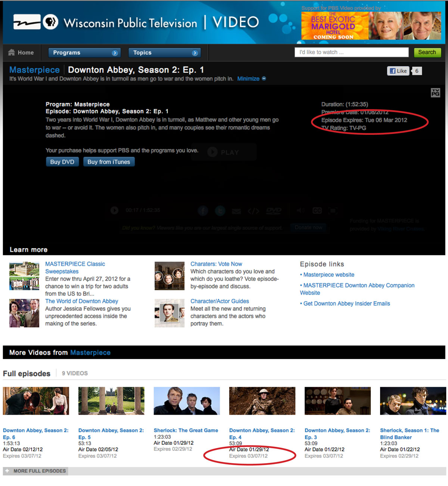The image size is (448, 486).
Task: Open Viking River Cruises funding link
Action: pos(401,229)
